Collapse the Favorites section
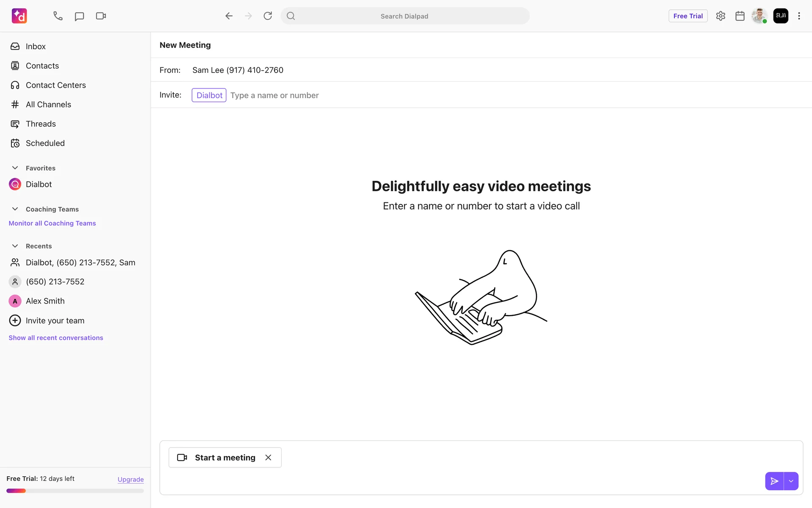Viewport: 812px width, 508px height. coord(15,168)
